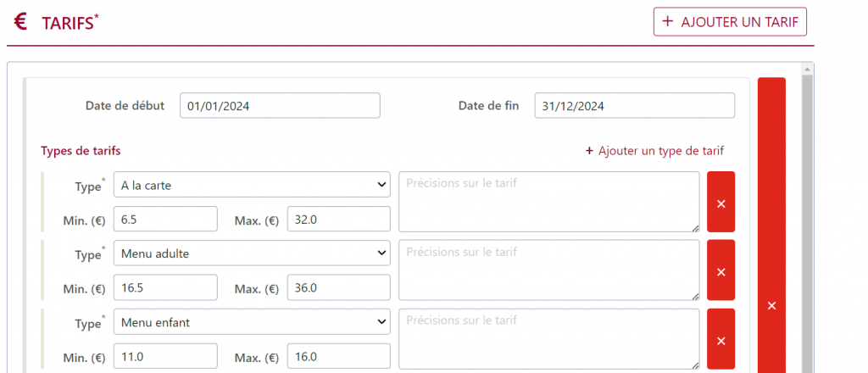868x373 pixels.
Task: Click the AJOUTER UN TARIF button
Action: click(x=730, y=21)
